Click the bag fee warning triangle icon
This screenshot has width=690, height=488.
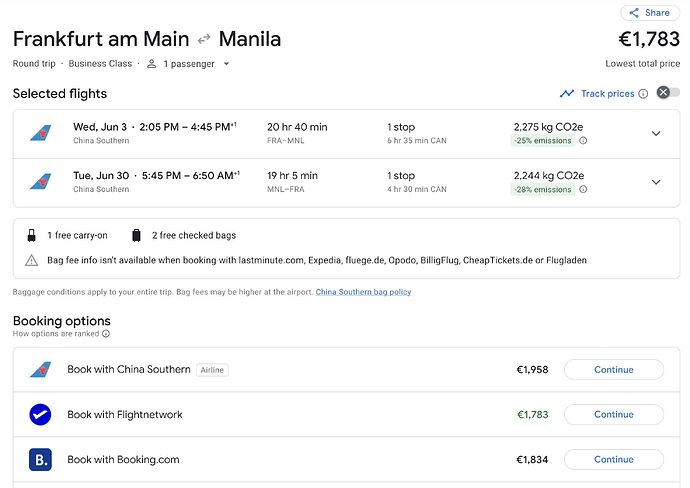tap(31, 261)
